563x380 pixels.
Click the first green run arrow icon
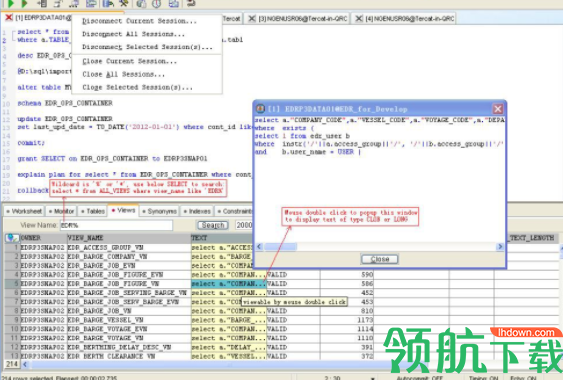(10, 4)
